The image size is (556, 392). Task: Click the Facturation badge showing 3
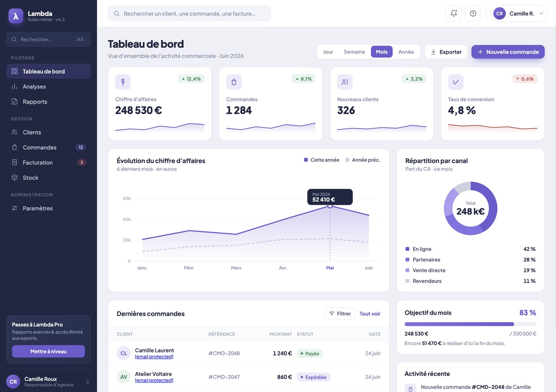tap(81, 162)
